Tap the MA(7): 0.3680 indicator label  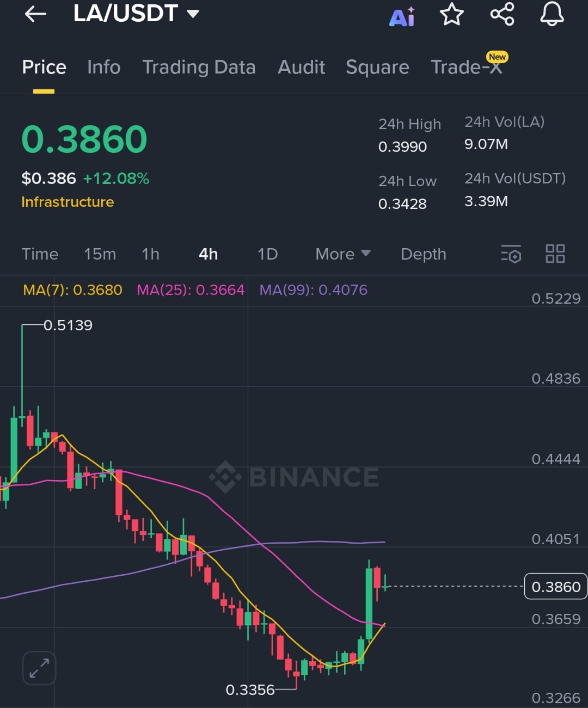coord(72,290)
